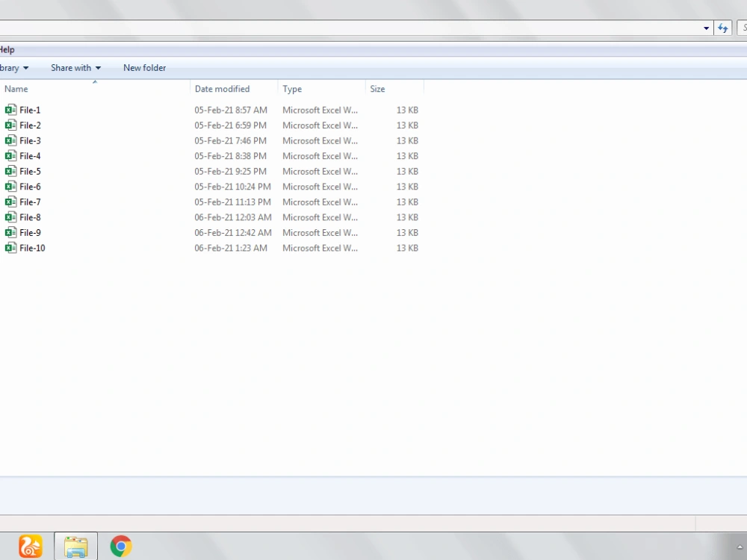Select the File-6 Excel icon
The height and width of the screenshot is (560, 747).
(x=10, y=187)
